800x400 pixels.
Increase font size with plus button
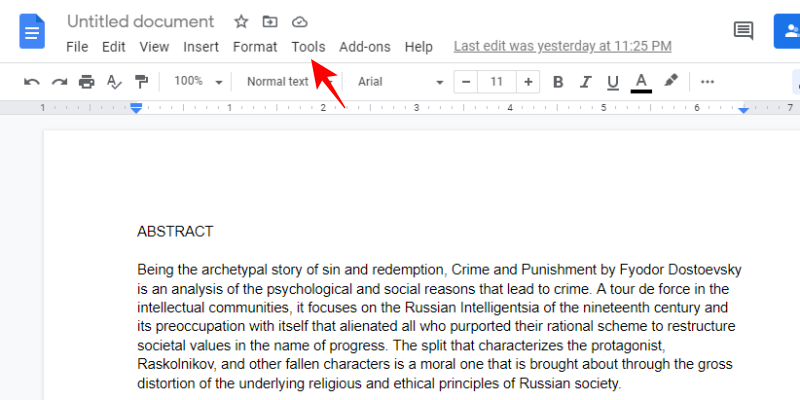pyautogui.click(x=528, y=82)
